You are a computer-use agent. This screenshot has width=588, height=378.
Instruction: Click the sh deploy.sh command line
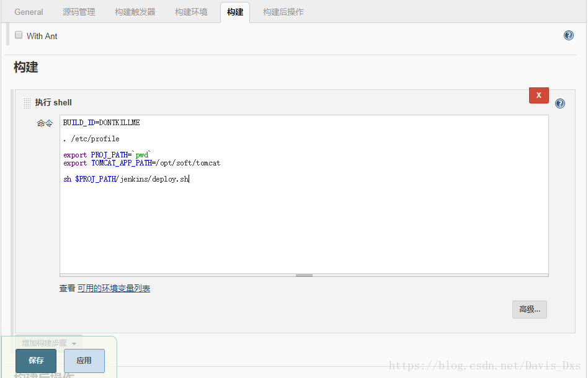126,179
